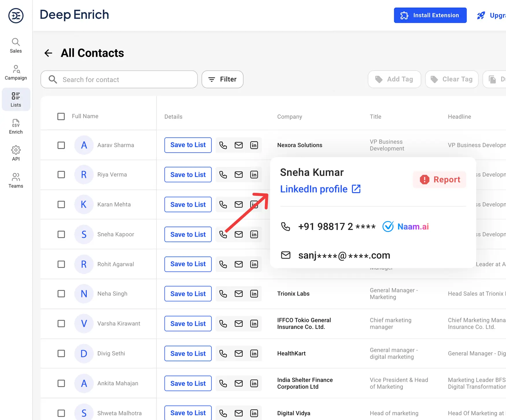The width and height of the screenshot is (506, 420).
Task: Open the Filter options
Action: (222, 79)
